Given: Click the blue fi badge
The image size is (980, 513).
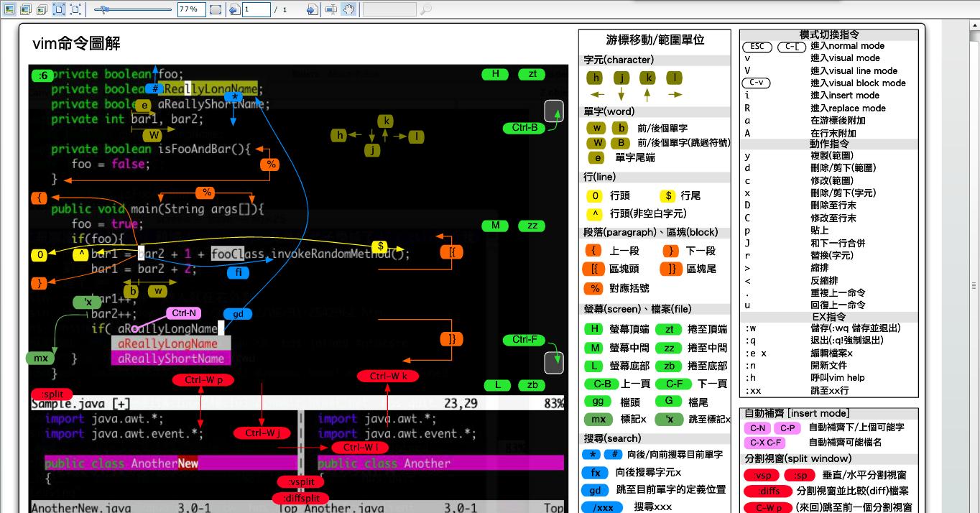Looking at the screenshot, I should coord(238,273).
